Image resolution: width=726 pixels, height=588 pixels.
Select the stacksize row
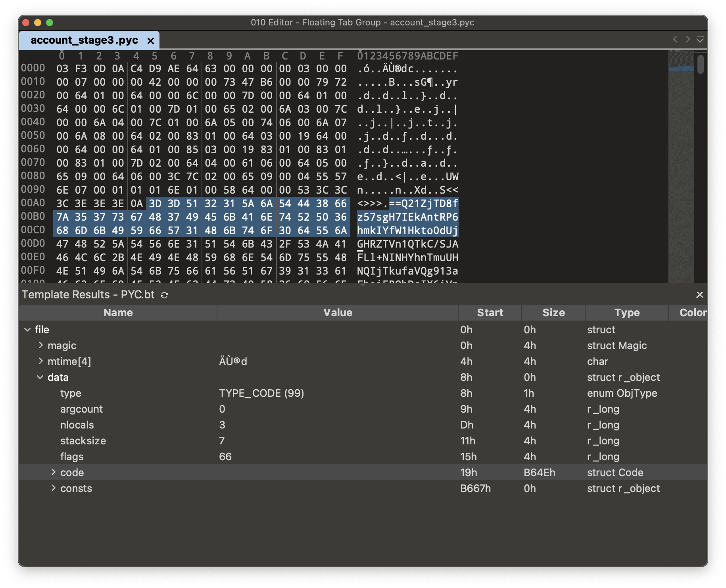point(363,441)
